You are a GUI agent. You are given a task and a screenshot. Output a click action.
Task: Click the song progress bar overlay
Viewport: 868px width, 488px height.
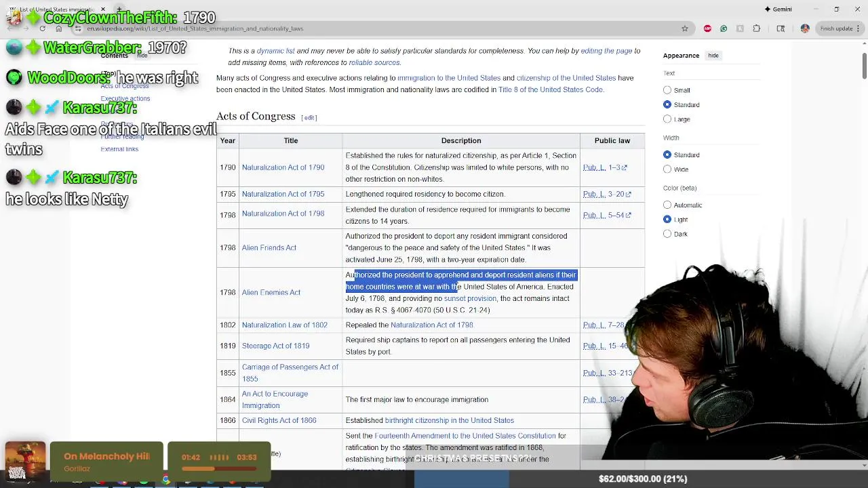(218, 468)
